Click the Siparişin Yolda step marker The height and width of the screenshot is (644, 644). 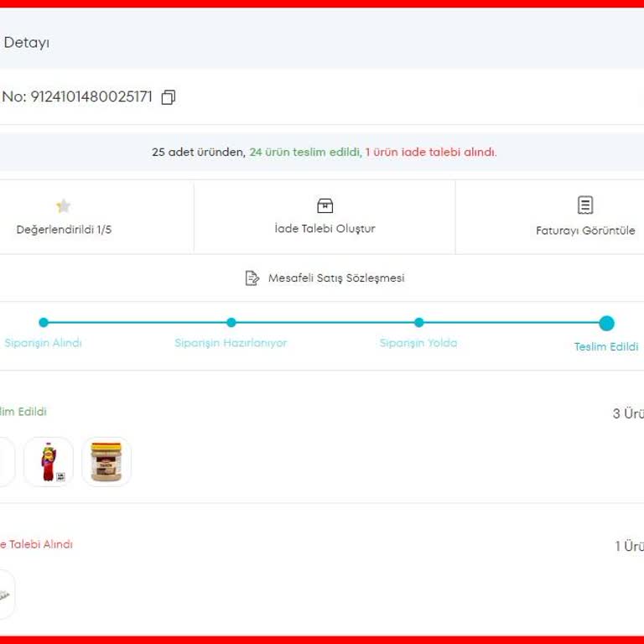point(419,322)
